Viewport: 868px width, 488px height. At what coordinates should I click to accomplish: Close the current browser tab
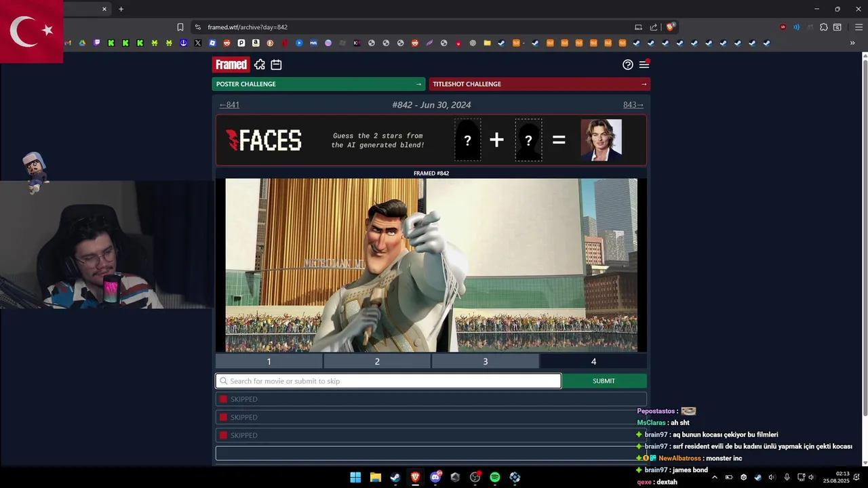tap(104, 9)
